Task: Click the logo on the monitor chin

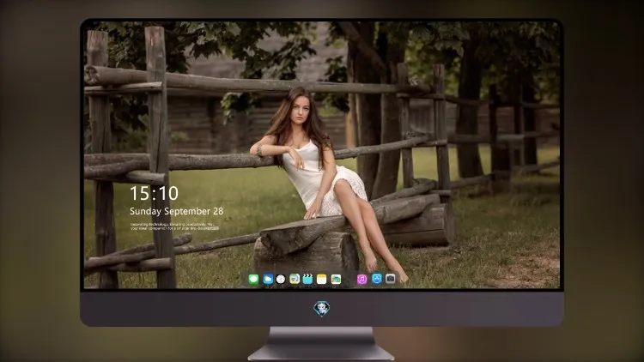Action: [x=322, y=309]
